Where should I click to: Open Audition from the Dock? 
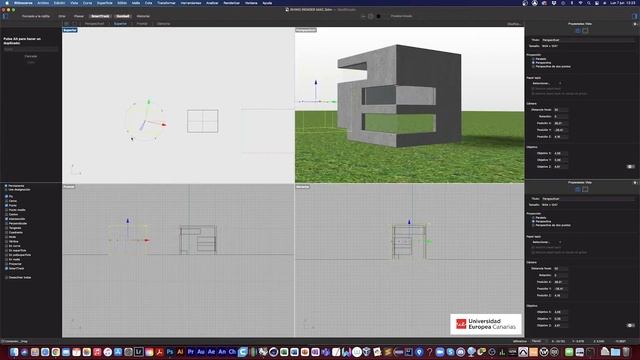point(201,352)
